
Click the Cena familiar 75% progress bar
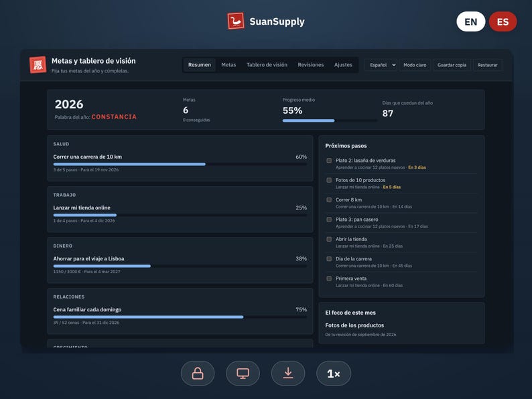180,317
